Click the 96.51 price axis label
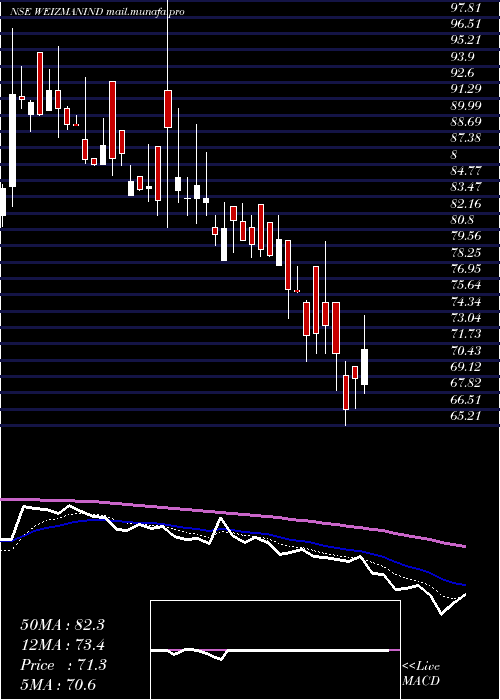 pos(465,24)
